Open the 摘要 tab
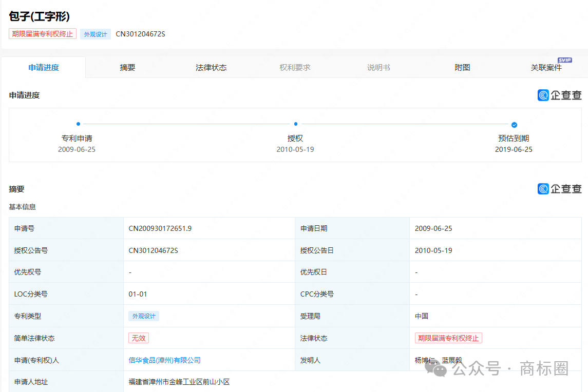 tap(127, 68)
